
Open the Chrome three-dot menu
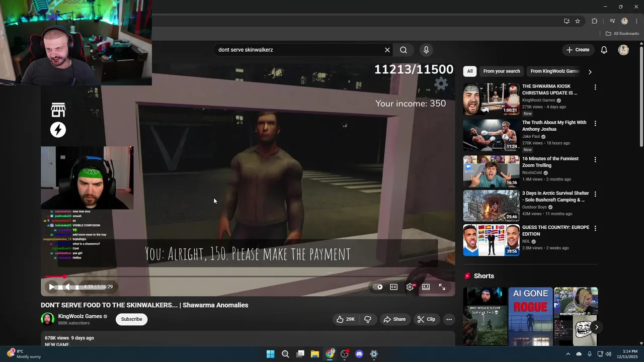pos(636,21)
